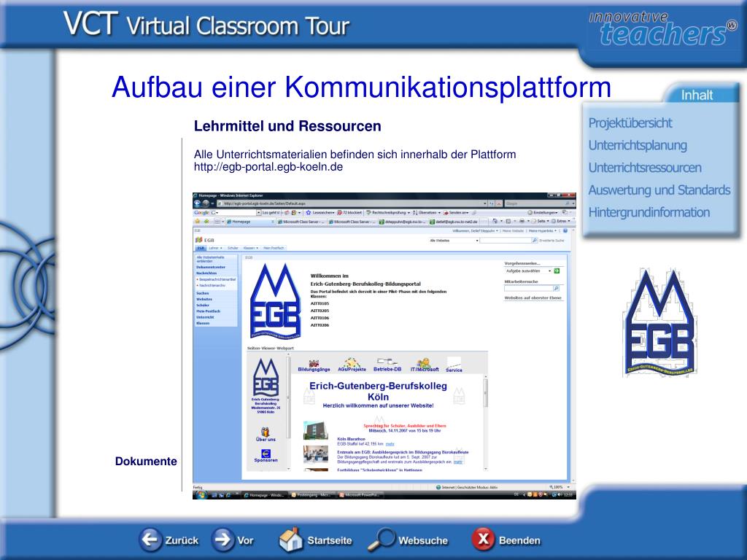Open Projektübersicht in the contents panel
This screenshot has width=747, height=560.
coord(630,122)
